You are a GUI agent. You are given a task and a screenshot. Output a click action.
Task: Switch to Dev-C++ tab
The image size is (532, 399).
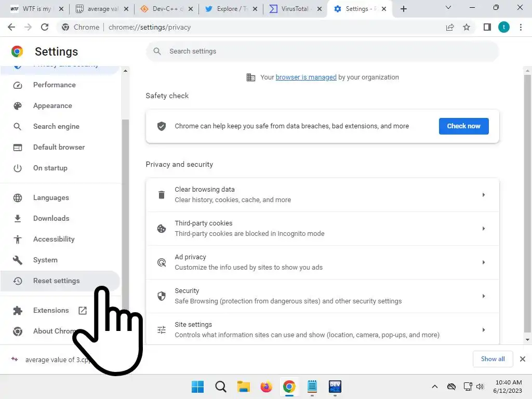pos(167,9)
